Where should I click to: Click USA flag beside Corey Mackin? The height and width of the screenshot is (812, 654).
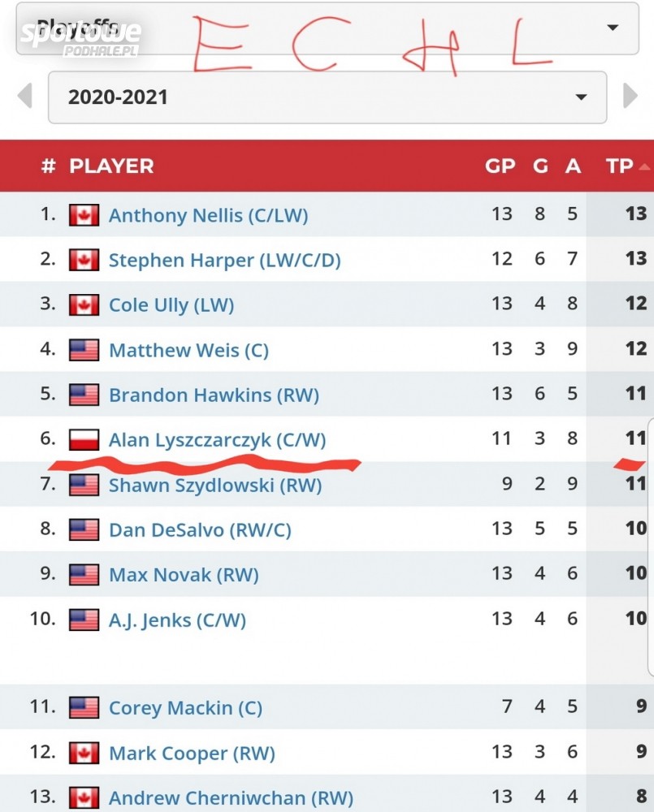click(84, 707)
